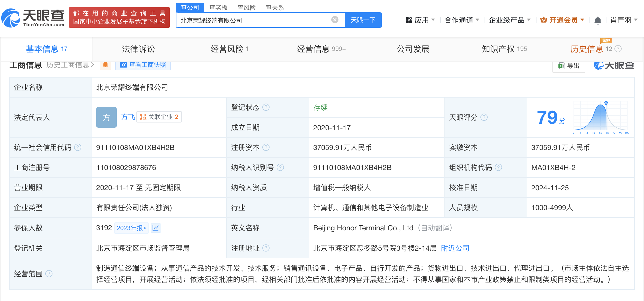Open 附近公司 link
This screenshot has width=644, height=301.
[x=455, y=248]
